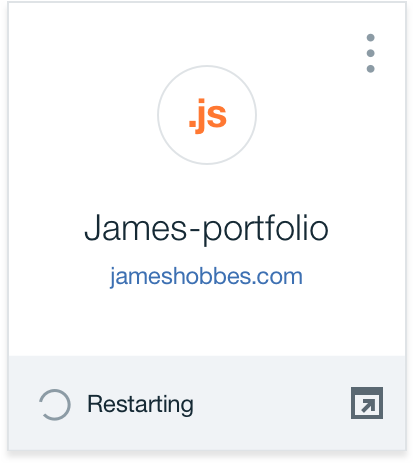Click the restarting spinner icon

point(55,404)
